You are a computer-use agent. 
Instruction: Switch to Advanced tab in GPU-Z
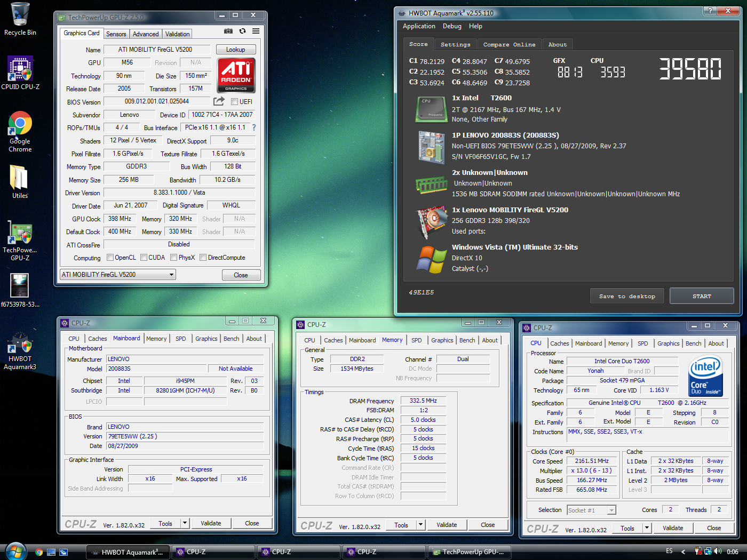[146, 34]
